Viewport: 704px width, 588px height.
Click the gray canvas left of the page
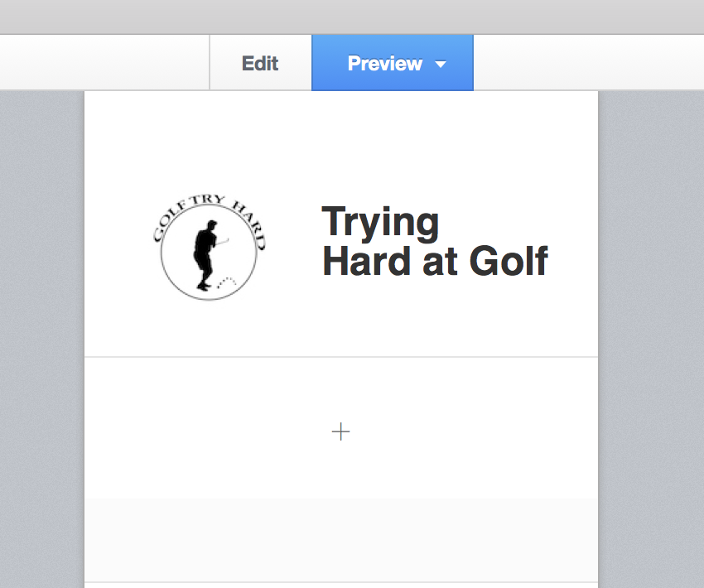tap(41, 331)
